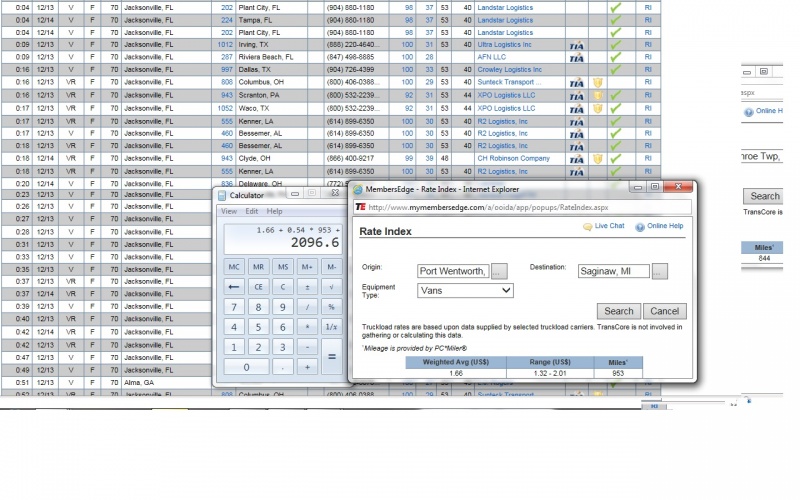Viewport: 800px width, 500px height.
Task: Click the 1/x reciprocal key on Calculator
Action: click(332, 327)
